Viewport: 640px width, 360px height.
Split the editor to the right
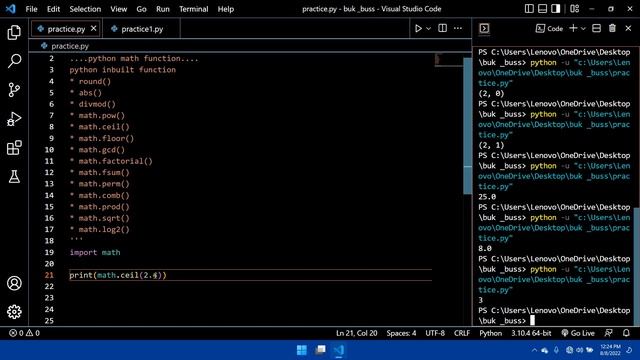pyautogui.click(x=442, y=28)
